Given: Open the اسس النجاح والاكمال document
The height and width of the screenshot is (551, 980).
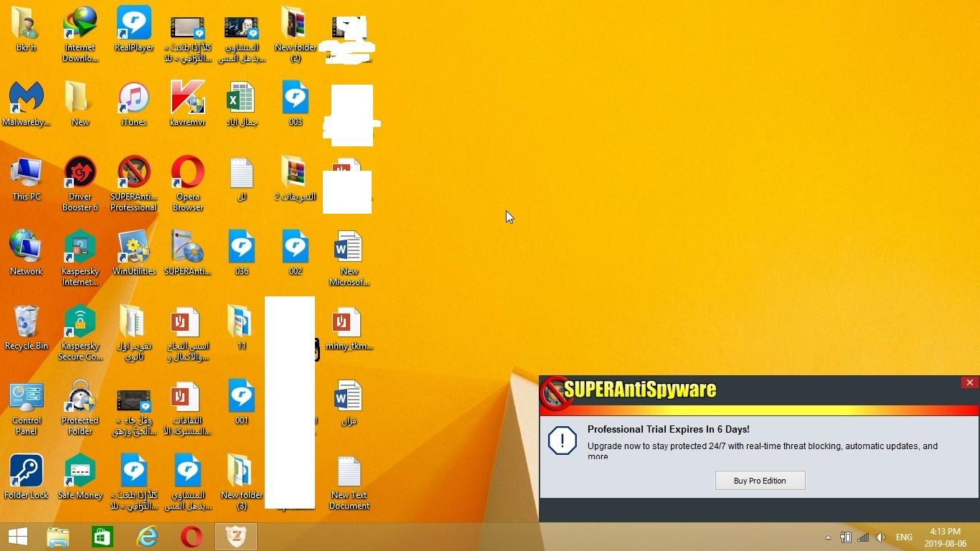Looking at the screenshot, I should (188, 333).
